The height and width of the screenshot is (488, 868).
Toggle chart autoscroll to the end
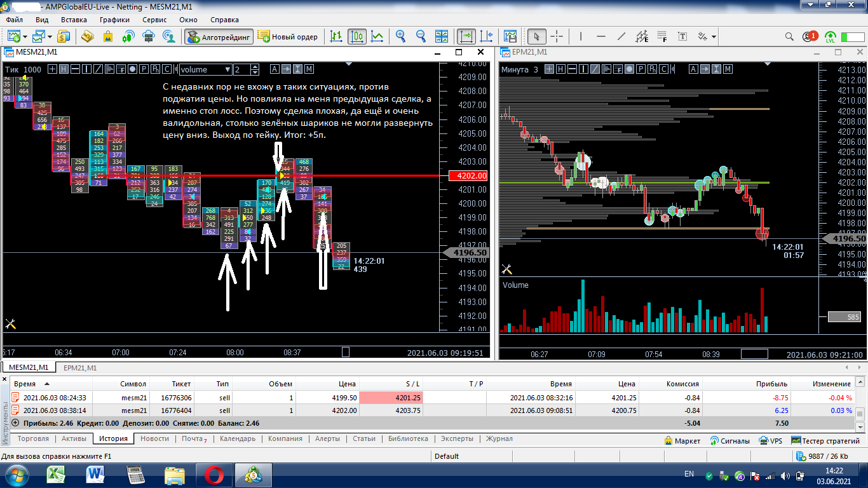pyautogui.click(x=466, y=36)
